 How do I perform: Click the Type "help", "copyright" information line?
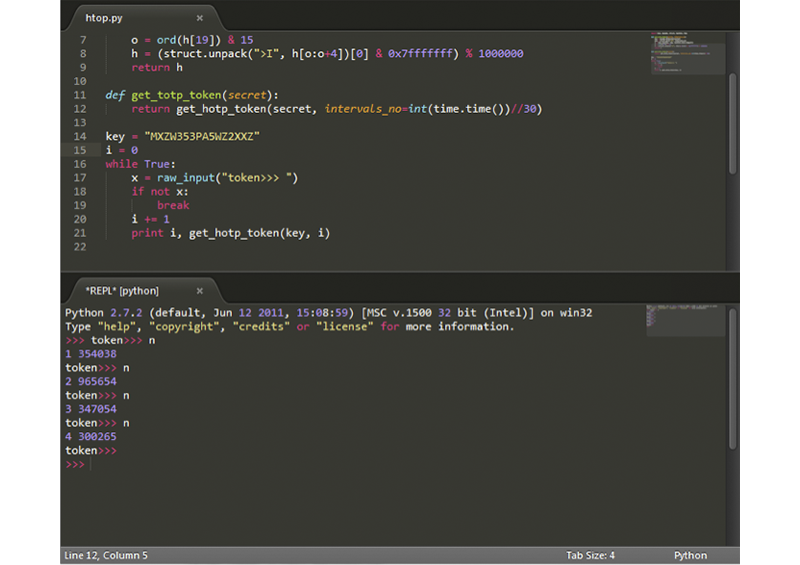[290, 326]
